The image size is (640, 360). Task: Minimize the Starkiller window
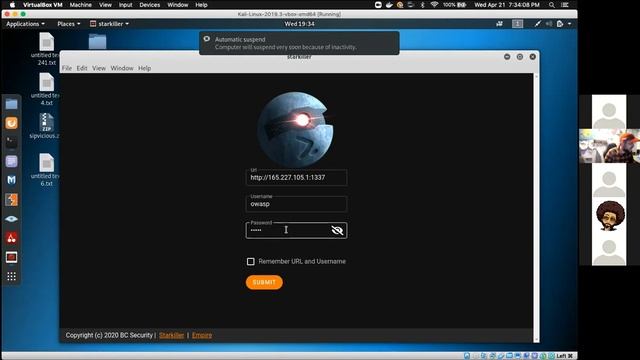507,57
